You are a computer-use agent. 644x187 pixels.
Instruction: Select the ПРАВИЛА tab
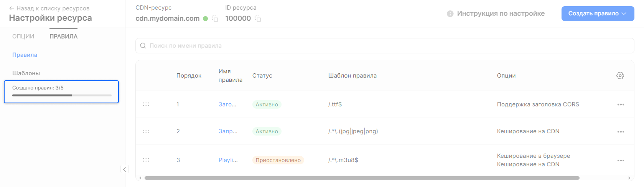[63, 36]
